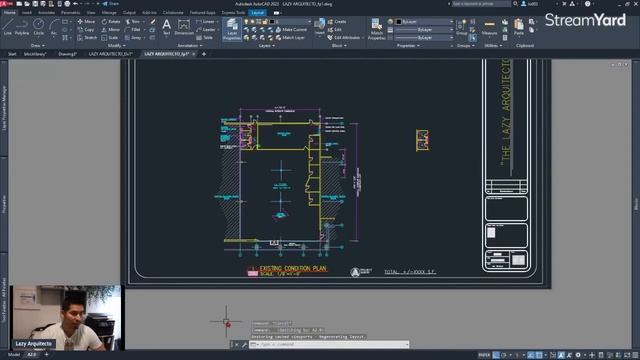
Task: Click the help search field
Action: coord(481,4)
